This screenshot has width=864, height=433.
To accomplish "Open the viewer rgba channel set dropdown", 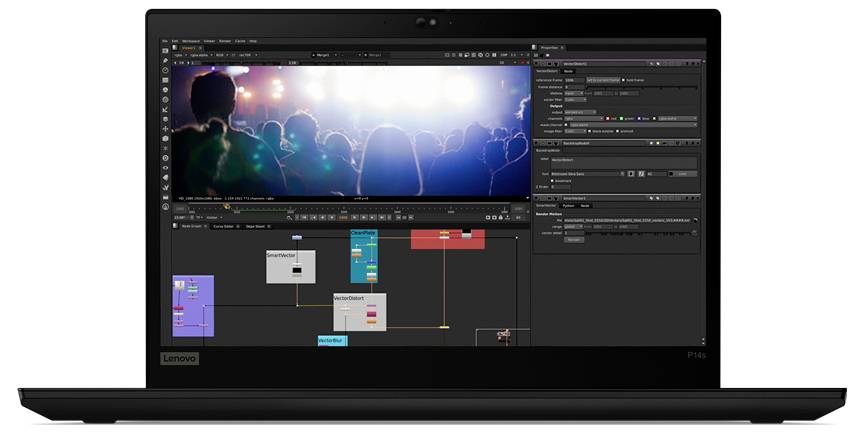I will pyautogui.click(x=180, y=55).
